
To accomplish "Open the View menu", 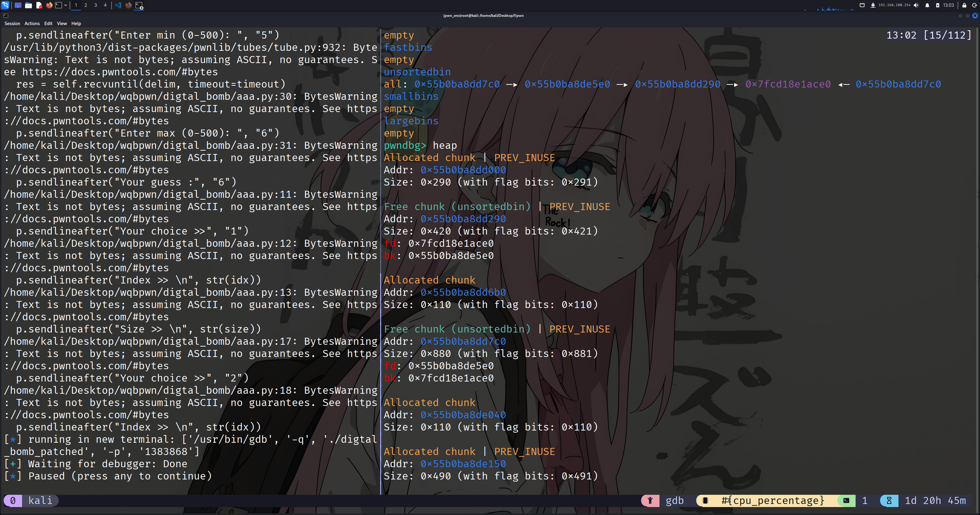I will click(x=62, y=24).
